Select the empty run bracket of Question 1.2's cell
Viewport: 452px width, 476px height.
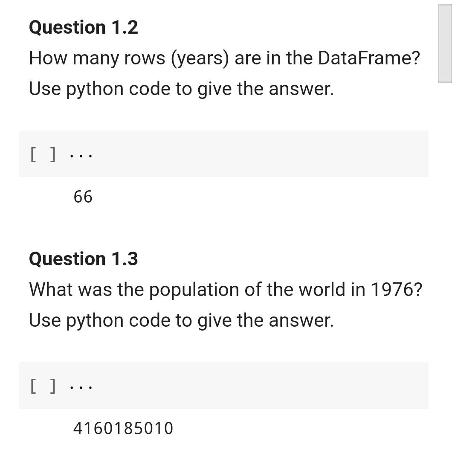pos(43,154)
